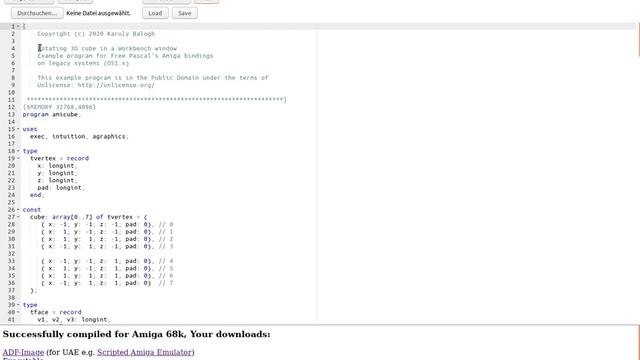Click the 'Example program for Free Pascal's Amiga bindings' line
This screenshot has width=640, height=360.
point(125,56)
